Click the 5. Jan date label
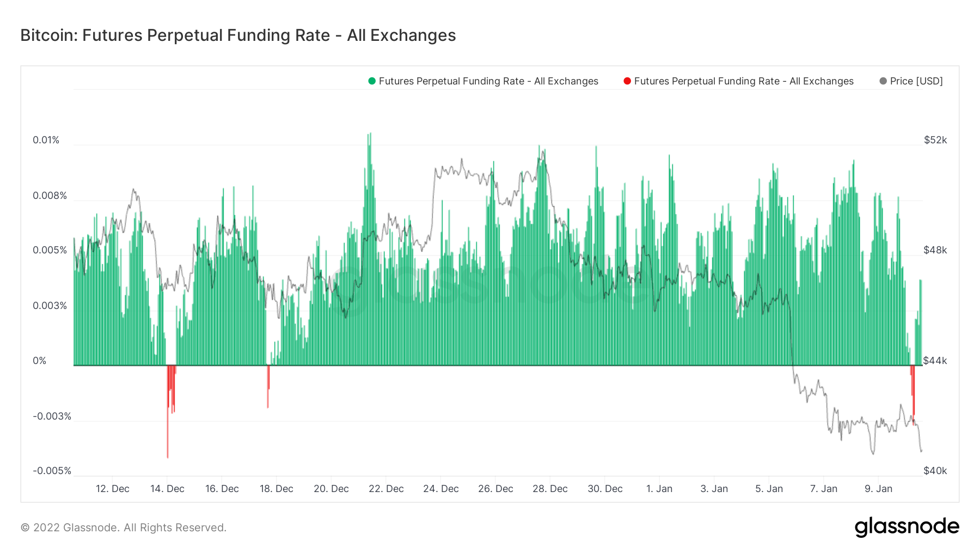Viewport: 980px width, 552px height. [x=769, y=489]
